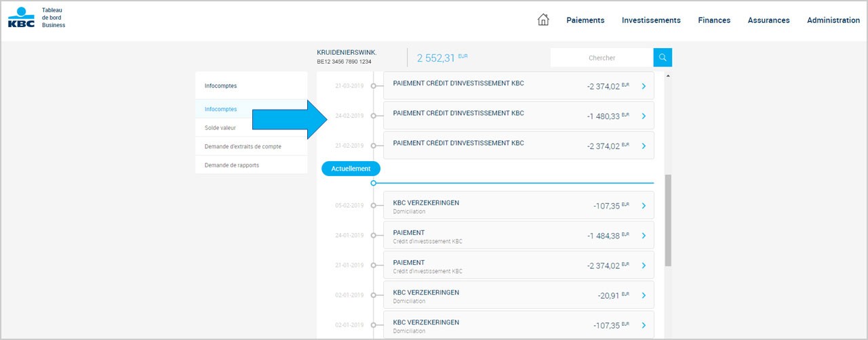Click the KBC logo
Screen dimensions: 868x340
pyautogui.click(x=22, y=18)
